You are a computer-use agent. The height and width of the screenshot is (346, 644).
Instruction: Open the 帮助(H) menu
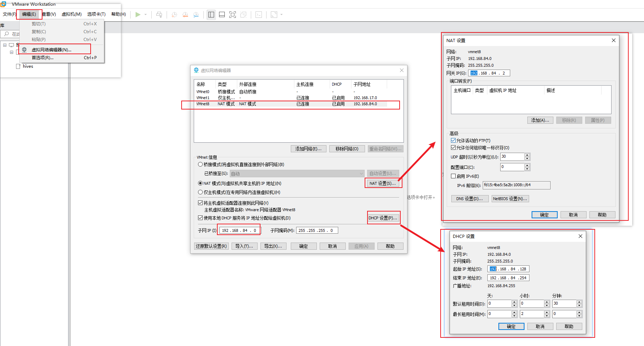[x=118, y=14]
